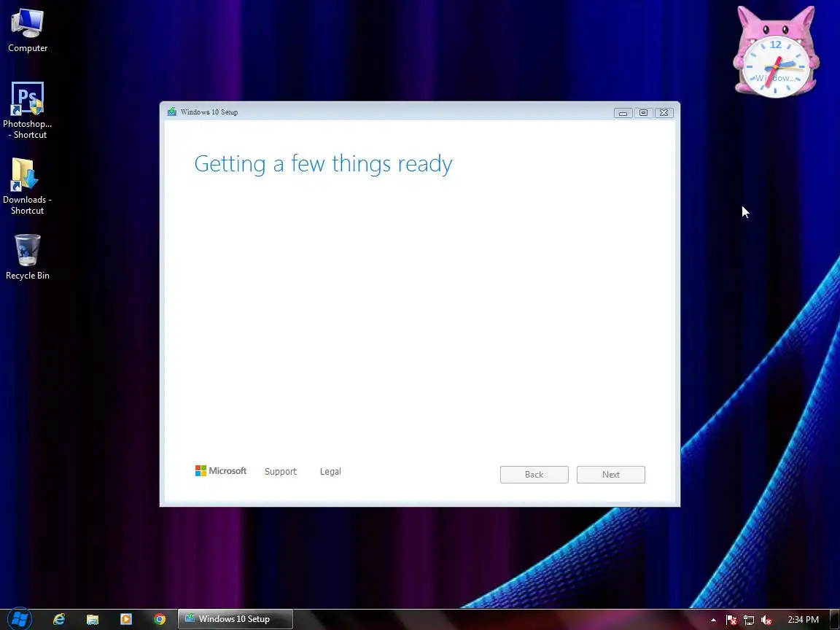Minimize the Windows 10 Setup window
840x630 pixels.
[x=623, y=113]
